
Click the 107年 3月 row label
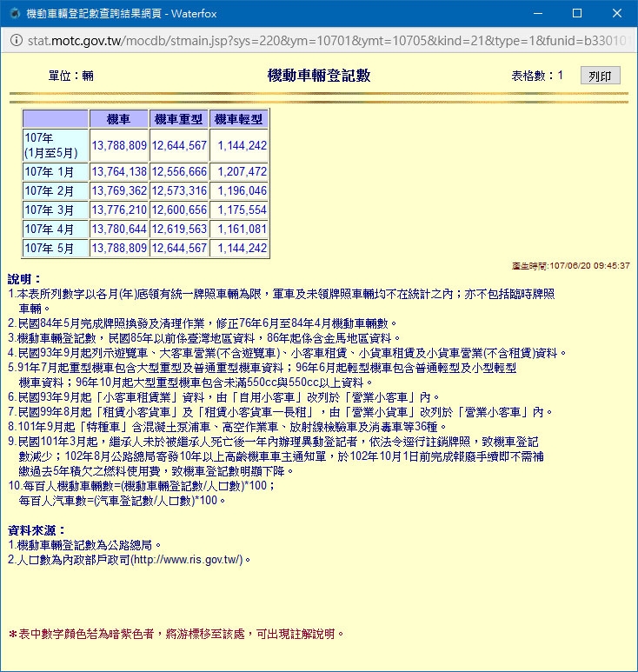[56, 210]
